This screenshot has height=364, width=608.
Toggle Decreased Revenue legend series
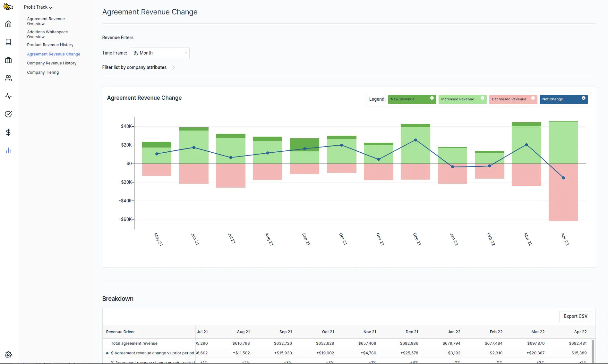pos(513,99)
